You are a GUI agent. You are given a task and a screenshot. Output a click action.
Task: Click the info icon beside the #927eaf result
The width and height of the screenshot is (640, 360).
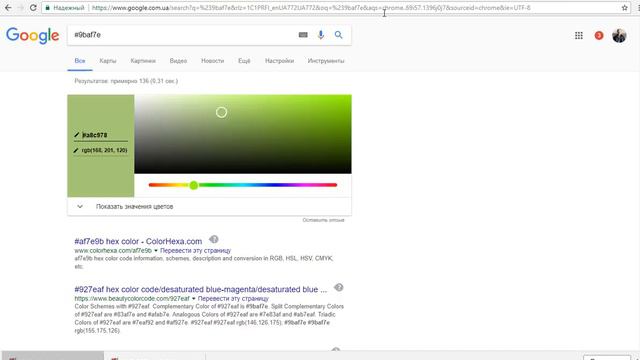338,288
